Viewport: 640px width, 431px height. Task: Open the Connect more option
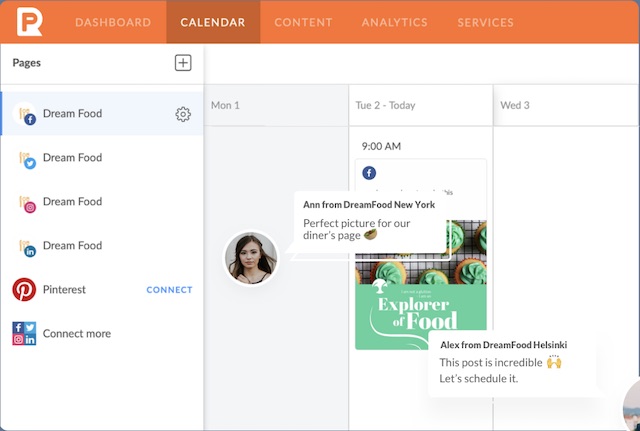point(77,334)
